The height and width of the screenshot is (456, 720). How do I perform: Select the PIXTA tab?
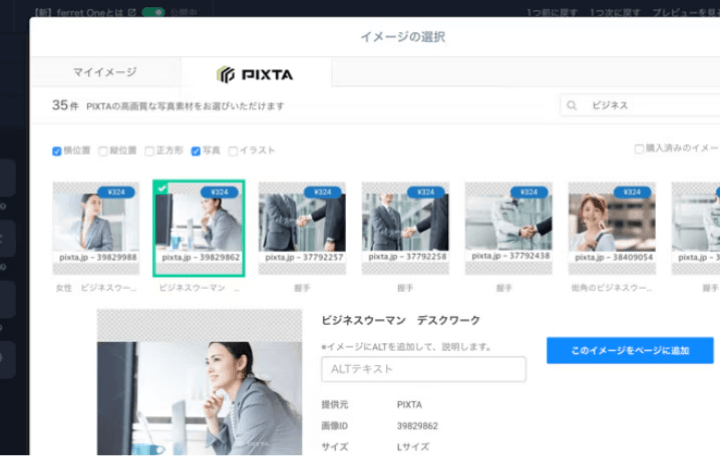pos(256,74)
